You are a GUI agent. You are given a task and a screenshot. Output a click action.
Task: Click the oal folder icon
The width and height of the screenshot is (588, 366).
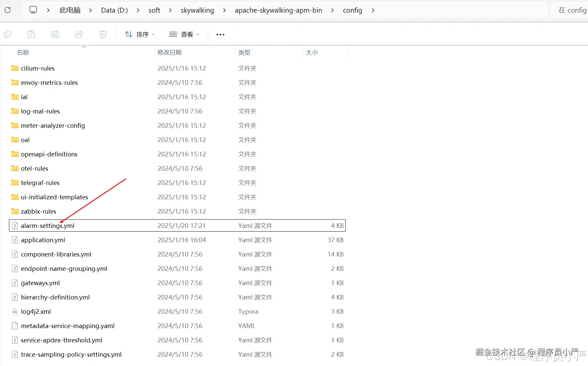pyautogui.click(x=15, y=140)
